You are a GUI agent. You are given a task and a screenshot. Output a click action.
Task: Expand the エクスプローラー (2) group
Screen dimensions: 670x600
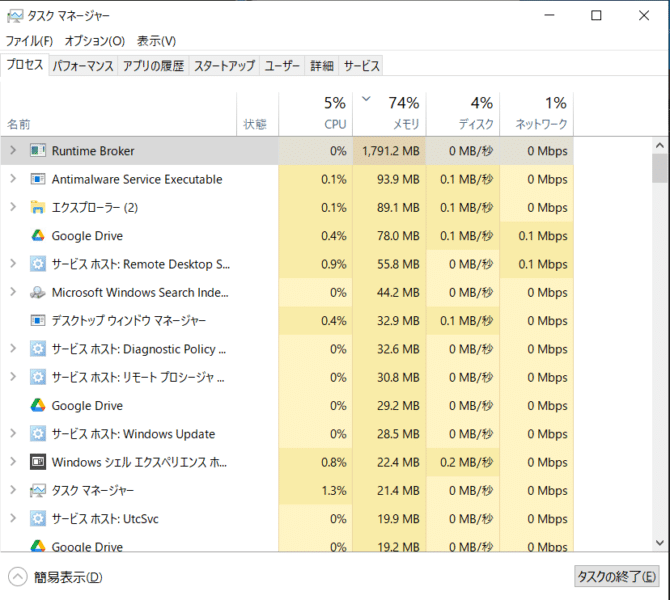(13, 207)
